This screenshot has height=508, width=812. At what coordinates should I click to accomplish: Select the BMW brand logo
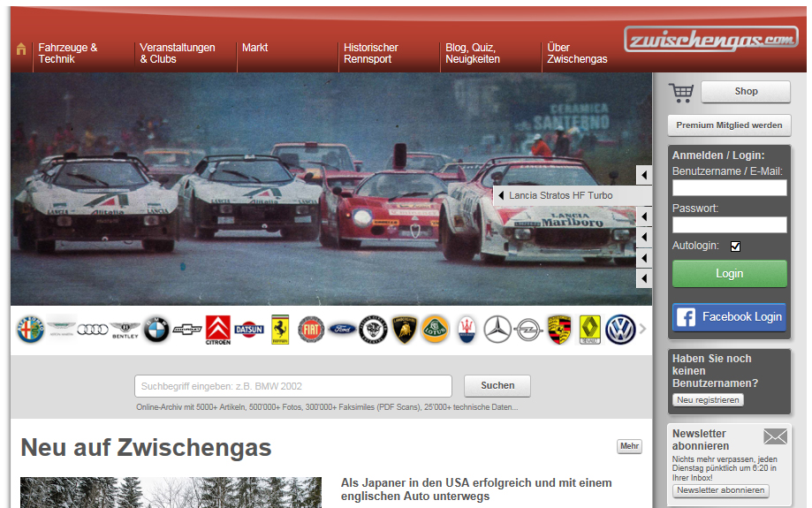(x=156, y=330)
